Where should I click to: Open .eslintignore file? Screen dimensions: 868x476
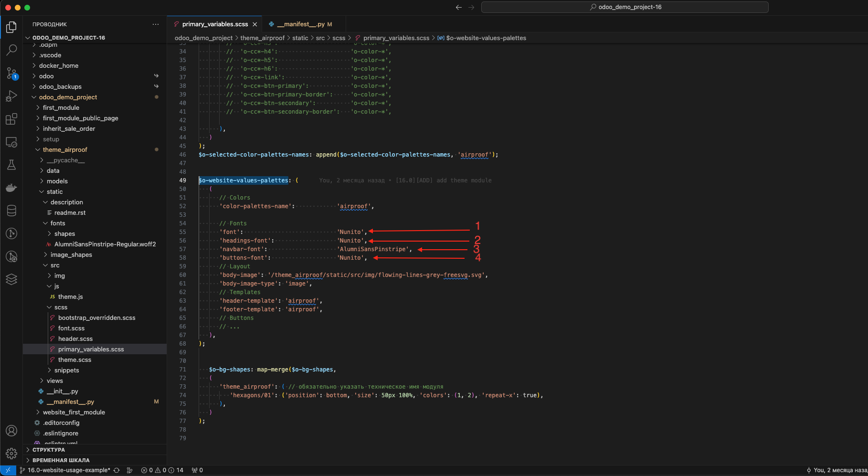(x=95, y=434)
